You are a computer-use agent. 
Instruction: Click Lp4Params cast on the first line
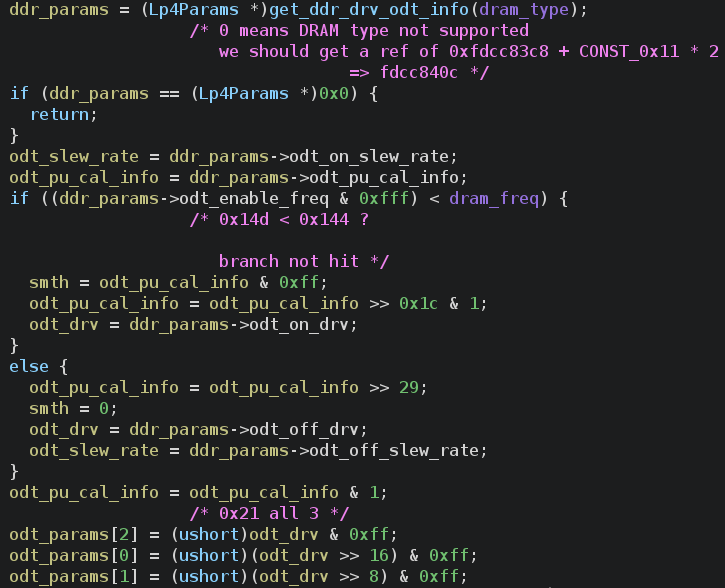(194, 9)
